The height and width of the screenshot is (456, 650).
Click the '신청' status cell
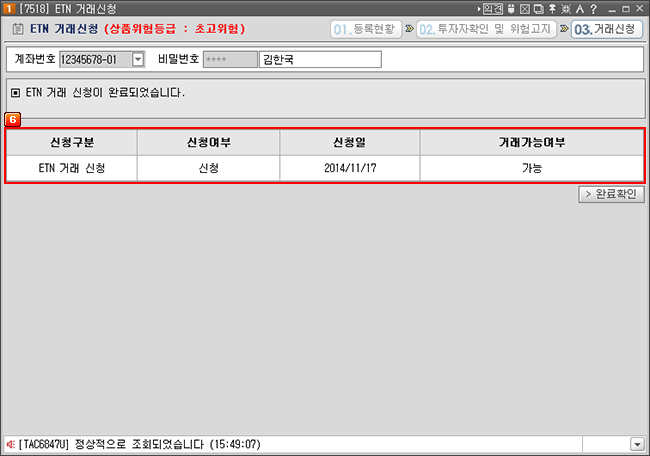click(x=209, y=168)
